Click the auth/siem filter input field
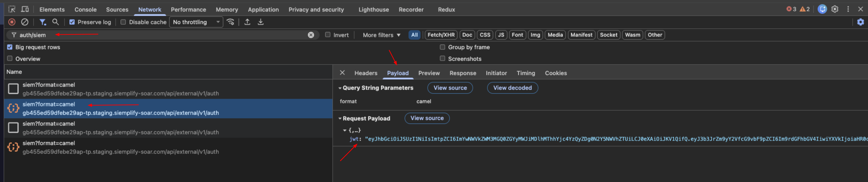 coord(162,35)
